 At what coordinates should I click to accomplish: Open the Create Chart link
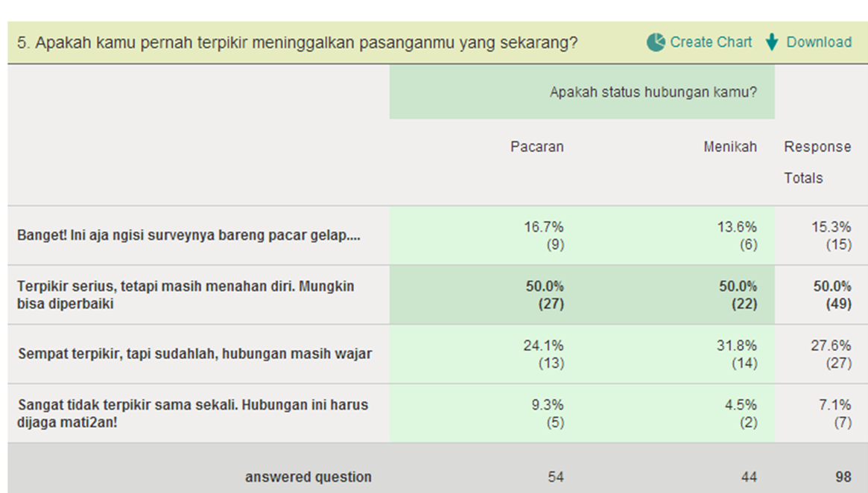[x=711, y=42]
